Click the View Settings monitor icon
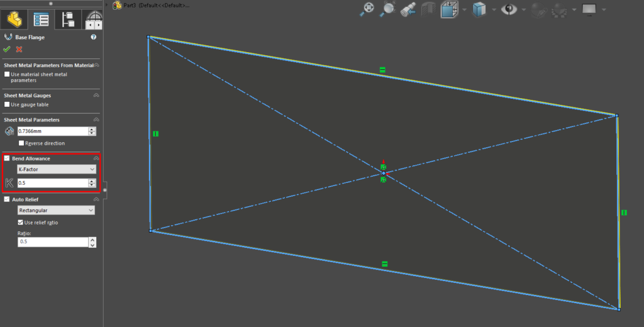The image size is (644, 327). (589, 9)
